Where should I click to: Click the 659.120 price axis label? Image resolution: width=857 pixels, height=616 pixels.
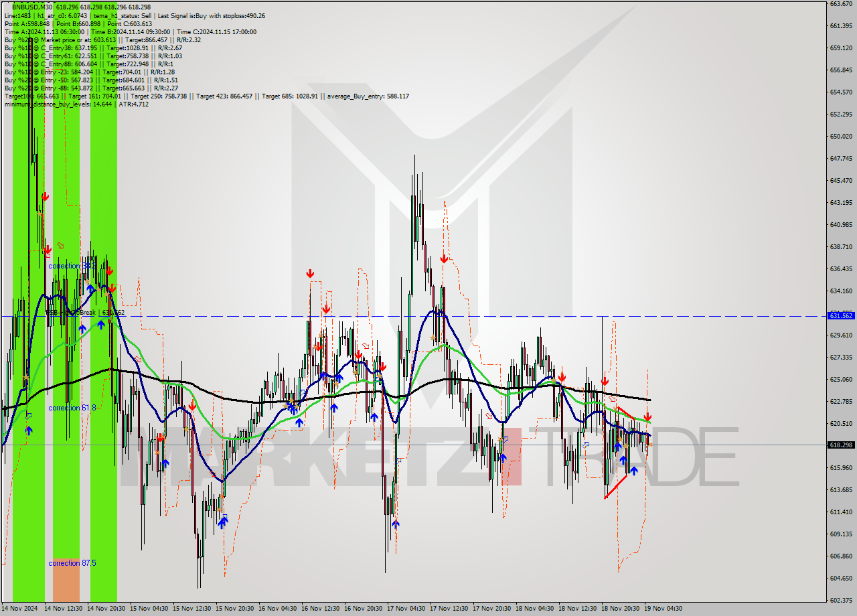pyautogui.click(x=840, y=48)
